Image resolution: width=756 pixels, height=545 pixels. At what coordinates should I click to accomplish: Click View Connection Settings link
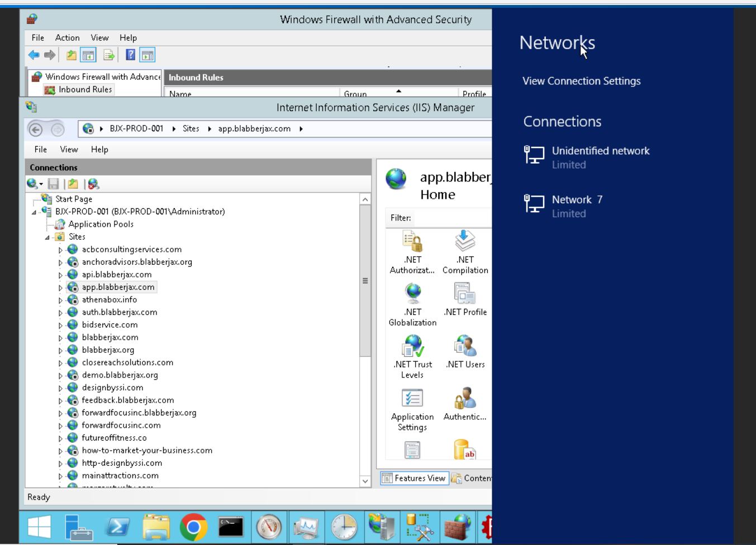(x=581, y=81)
